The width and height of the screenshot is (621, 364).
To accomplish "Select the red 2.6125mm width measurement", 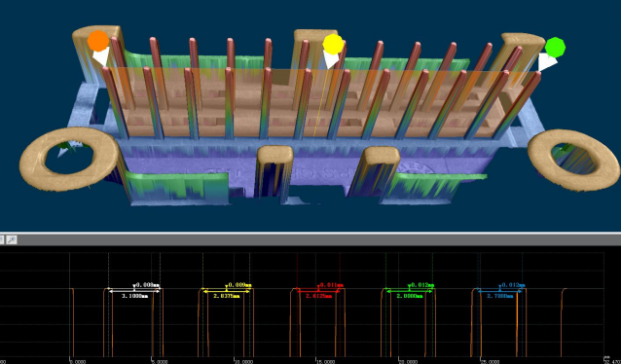I will [318, 296].
